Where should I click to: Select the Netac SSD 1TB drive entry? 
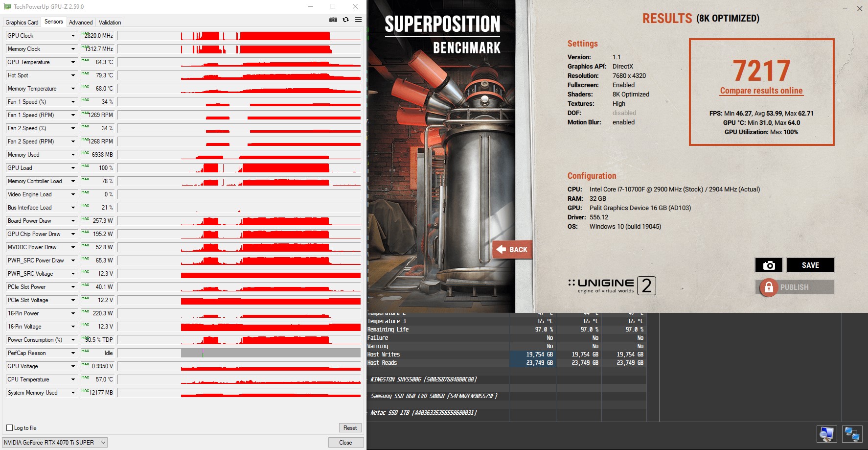click(424, 413)
